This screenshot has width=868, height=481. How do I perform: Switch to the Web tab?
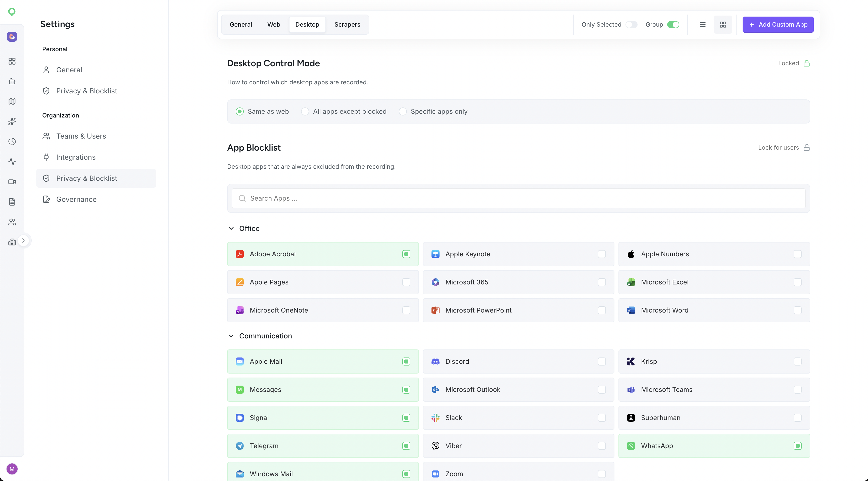coord(274,25)
